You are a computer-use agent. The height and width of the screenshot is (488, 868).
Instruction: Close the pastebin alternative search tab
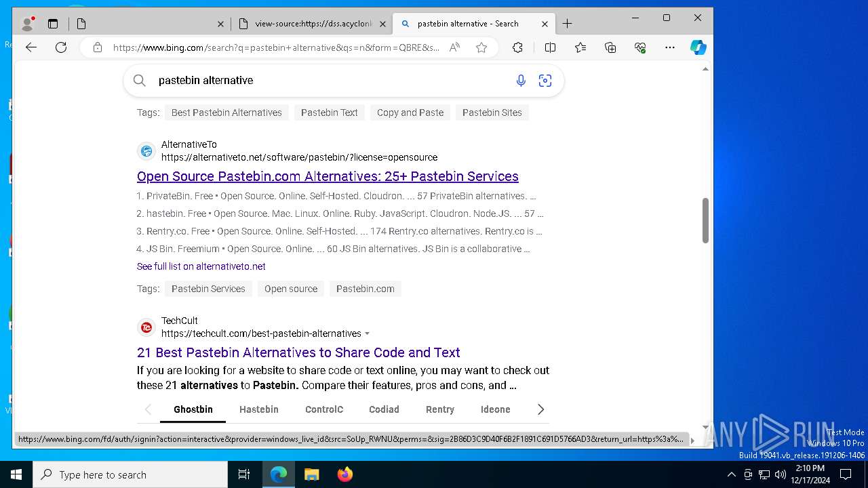pyautogui.click(x=545, y=24)
